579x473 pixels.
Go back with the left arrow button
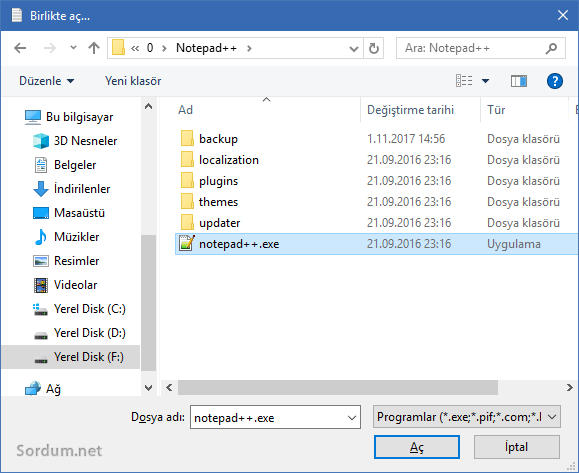pos(20,48)
